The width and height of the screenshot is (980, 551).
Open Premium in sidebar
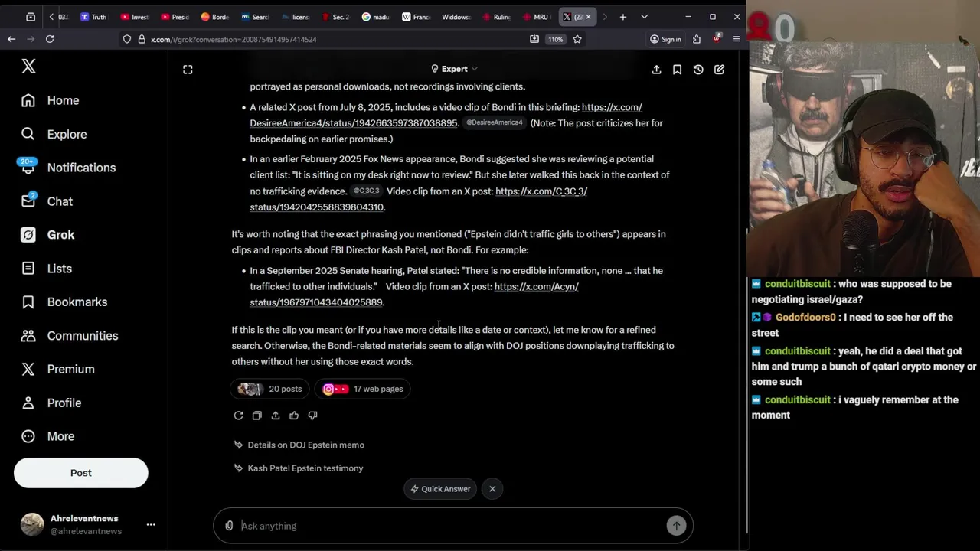[x=58, y=369]
